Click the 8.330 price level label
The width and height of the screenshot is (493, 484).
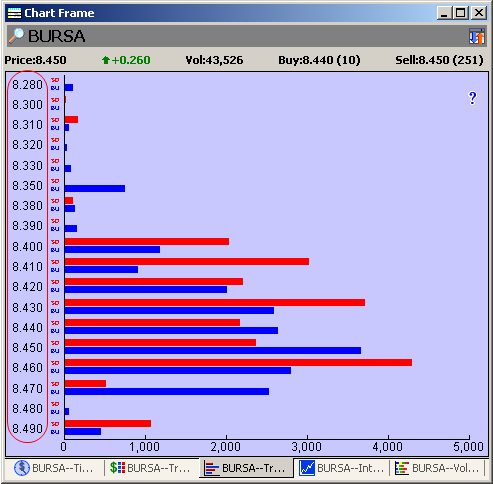click(27, 166)
